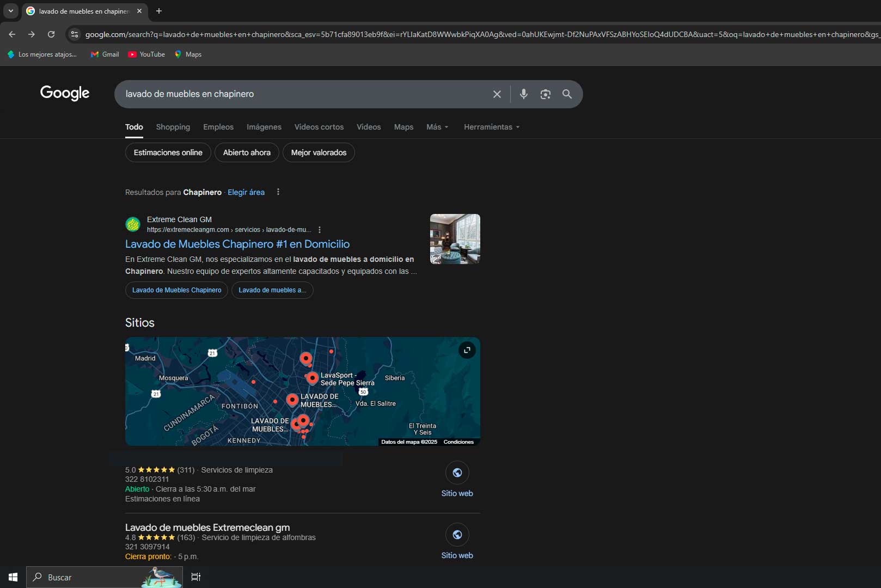Click the extremecleangm.com URL breadcrumb
881x588 pixels.
point(229,230)
